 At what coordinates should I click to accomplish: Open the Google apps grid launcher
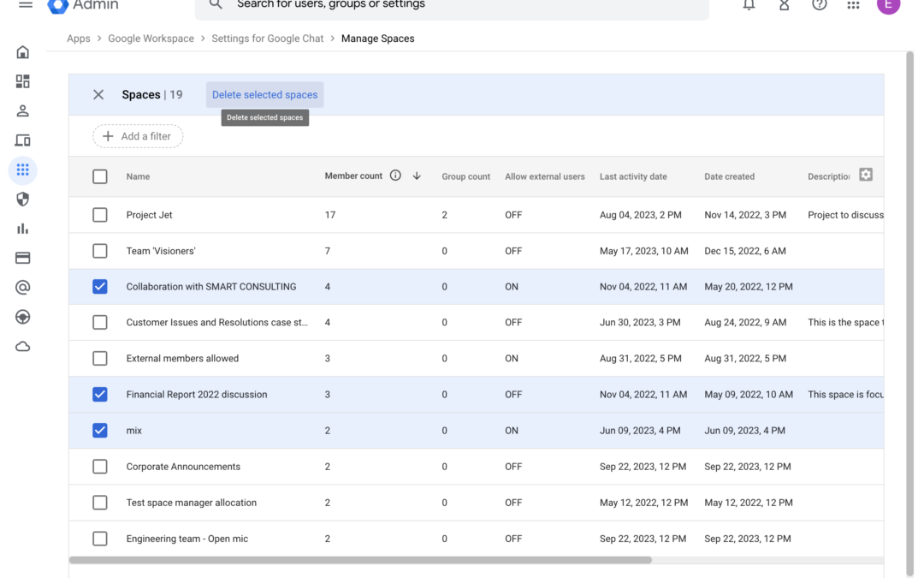tap(853, 5)
